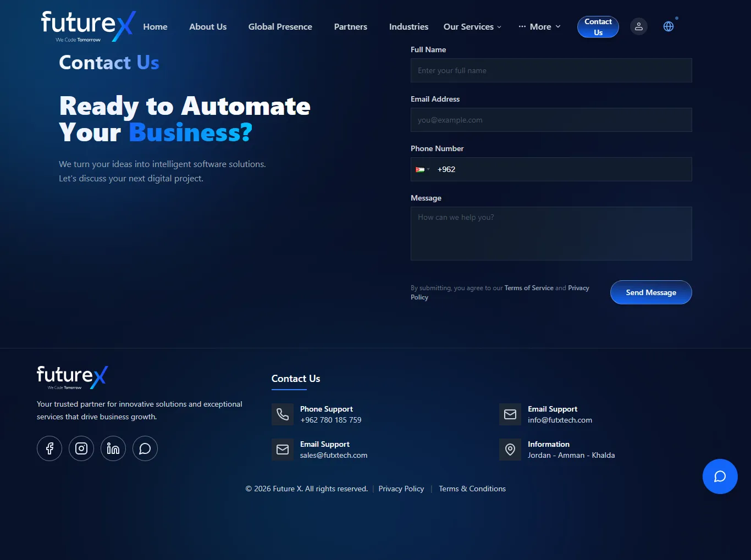The image size is (751, 560).
Task: Expand the Our Services dropdown menu
Action: pyautogui.click(x=472, y=26)
